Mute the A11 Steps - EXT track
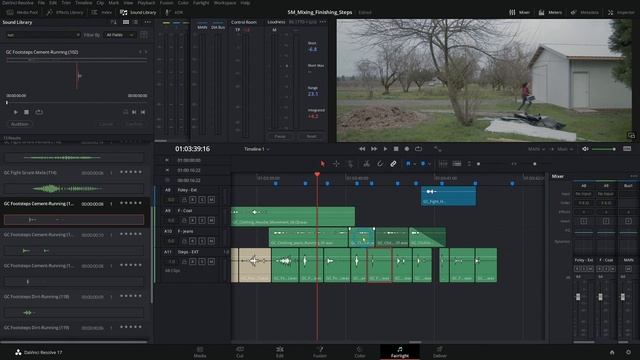This screenshot has height=360, width=640. tap(211, 262)
